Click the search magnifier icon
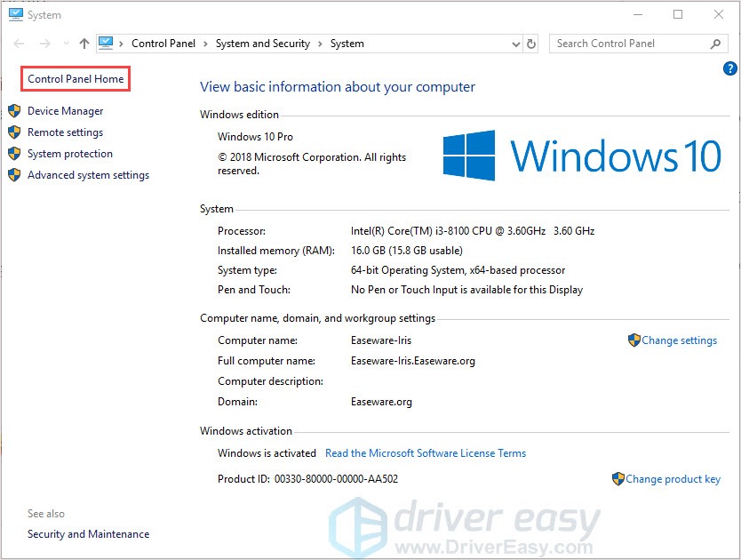Viewport: 741px width, 560px height. point(715,44)
